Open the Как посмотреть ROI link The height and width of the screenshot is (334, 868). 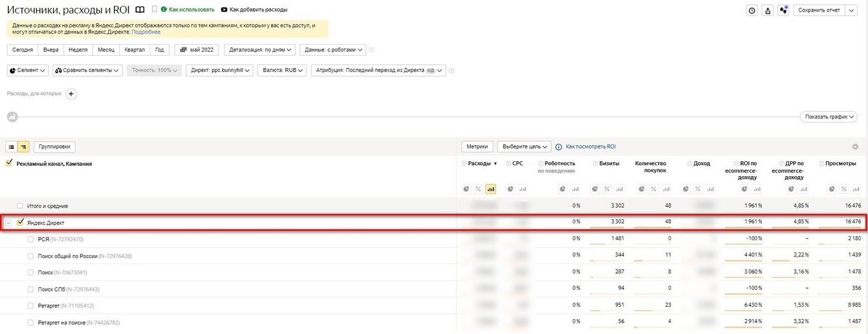[x=591, y=147]
